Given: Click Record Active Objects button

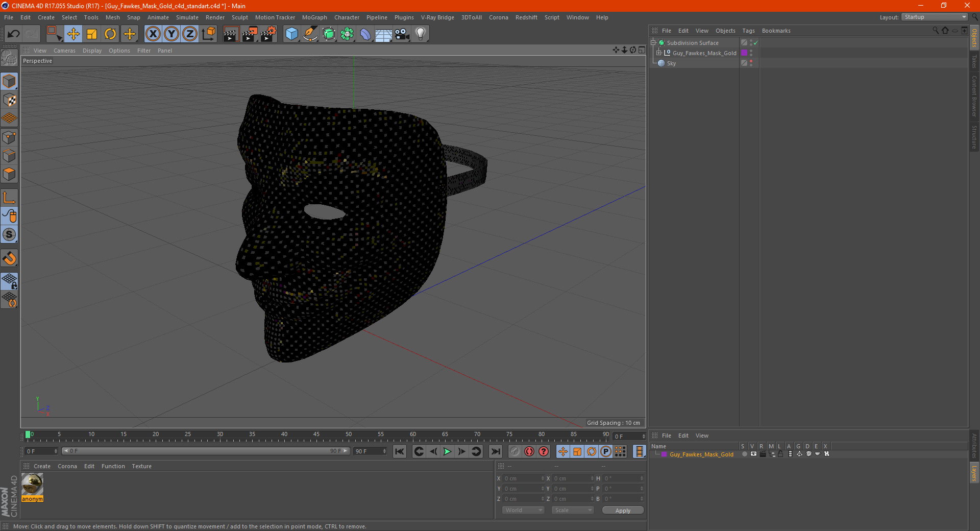Looking at the screenshot, I should click(514, 451).
